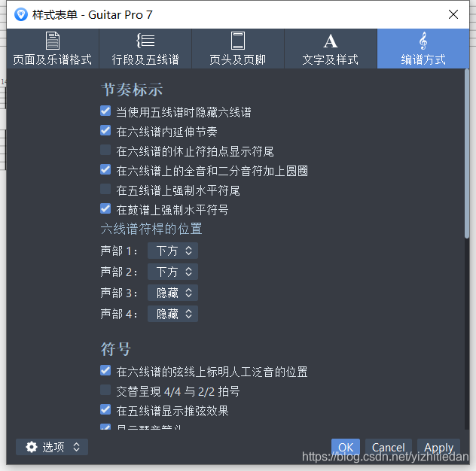The image size is (476, 471).
Task: Click the Apply button
Action: pyautogui.click(x=438, y=447)
